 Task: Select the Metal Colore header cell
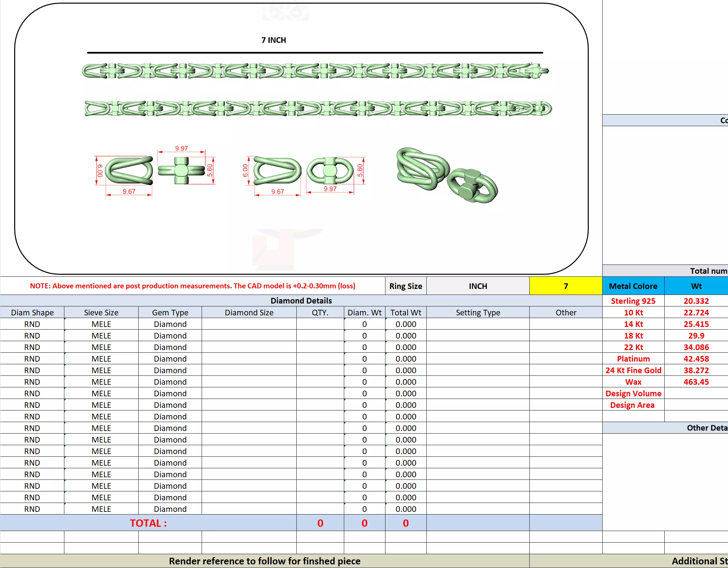pyautogui.click(x=633, y=286)
